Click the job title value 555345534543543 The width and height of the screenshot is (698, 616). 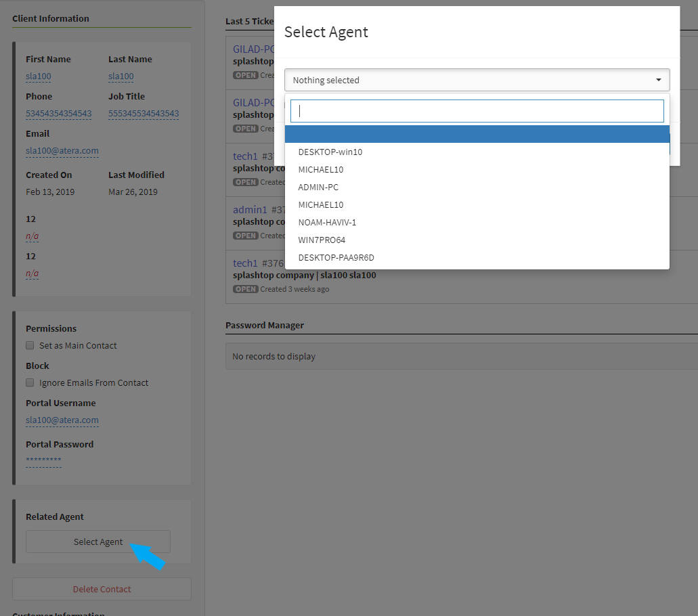tap(144, 113)
